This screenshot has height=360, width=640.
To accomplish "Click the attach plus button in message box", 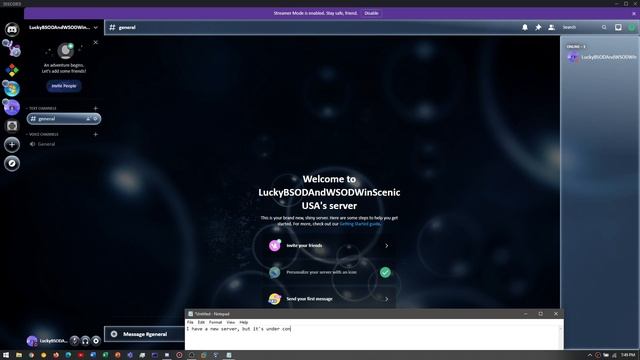I will tap(114, 334).
